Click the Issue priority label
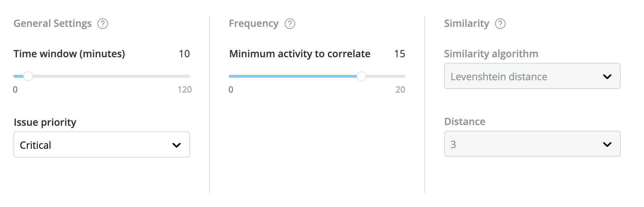The height and width of the screenshot is (207, 644). point(45,122)
